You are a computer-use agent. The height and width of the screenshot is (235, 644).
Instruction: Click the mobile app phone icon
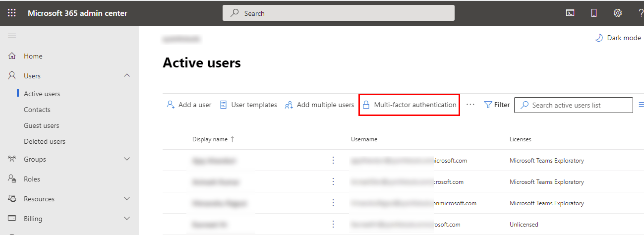(x=594, y=13)
